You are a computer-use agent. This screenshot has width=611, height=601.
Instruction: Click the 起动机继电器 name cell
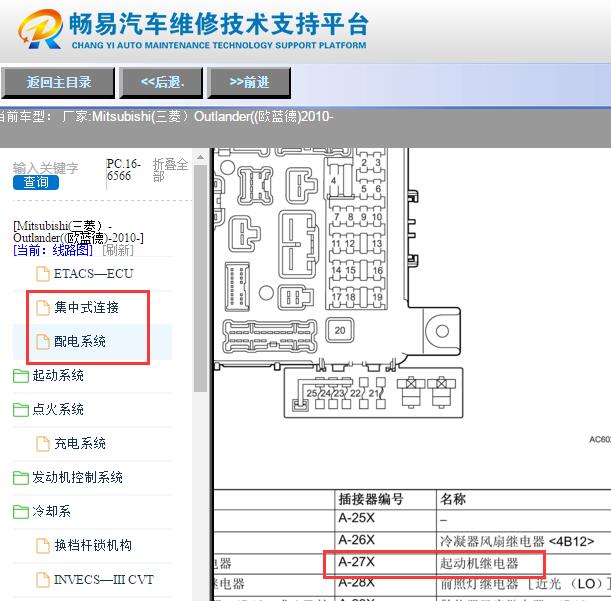479,563
